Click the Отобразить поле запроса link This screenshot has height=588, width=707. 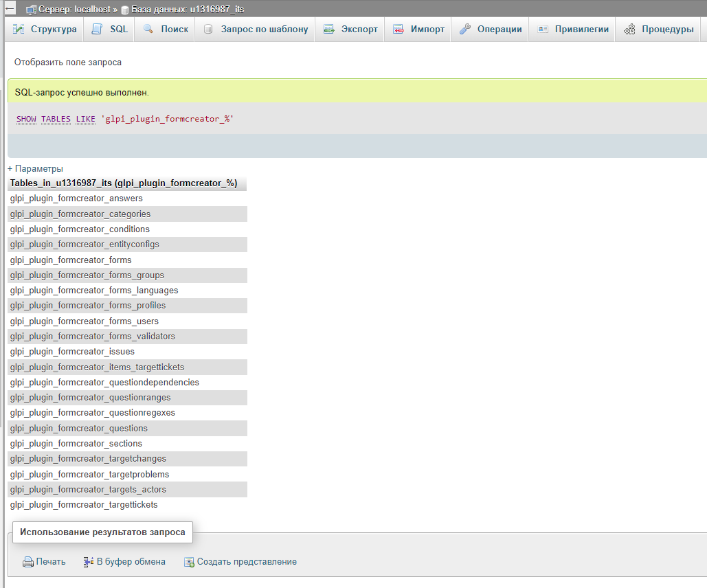[x=63, y=62]
